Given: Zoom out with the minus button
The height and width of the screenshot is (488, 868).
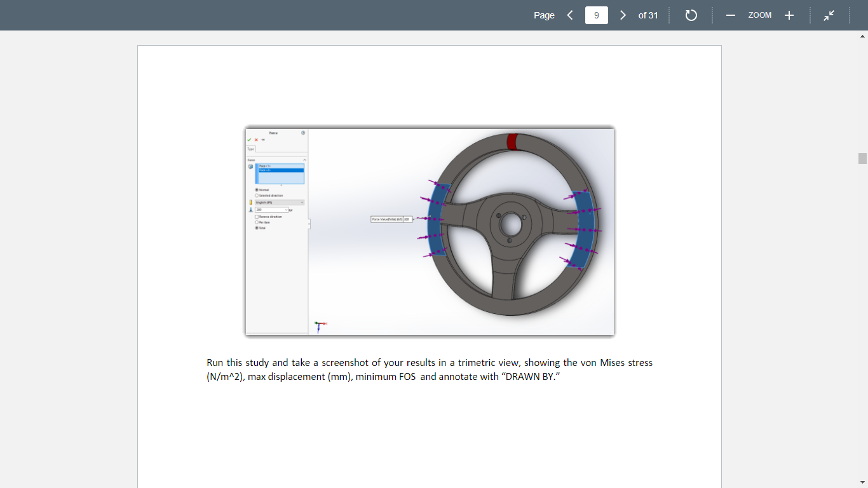Looking at the screenshot, I should [731, 15].
